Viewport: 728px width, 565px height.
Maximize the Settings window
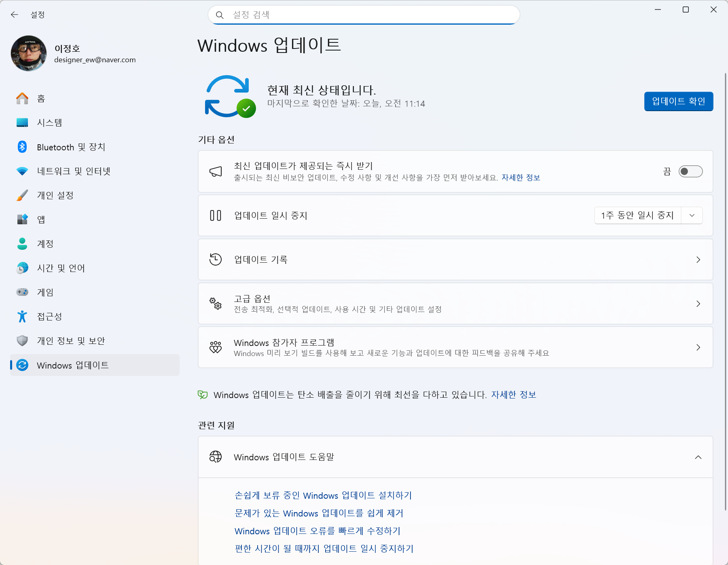coord(686,10)
